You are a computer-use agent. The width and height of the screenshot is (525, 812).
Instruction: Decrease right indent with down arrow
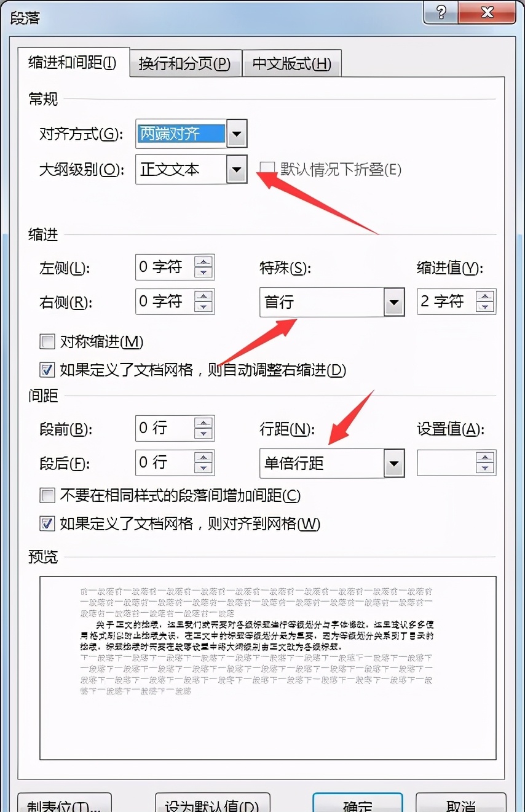203,307
